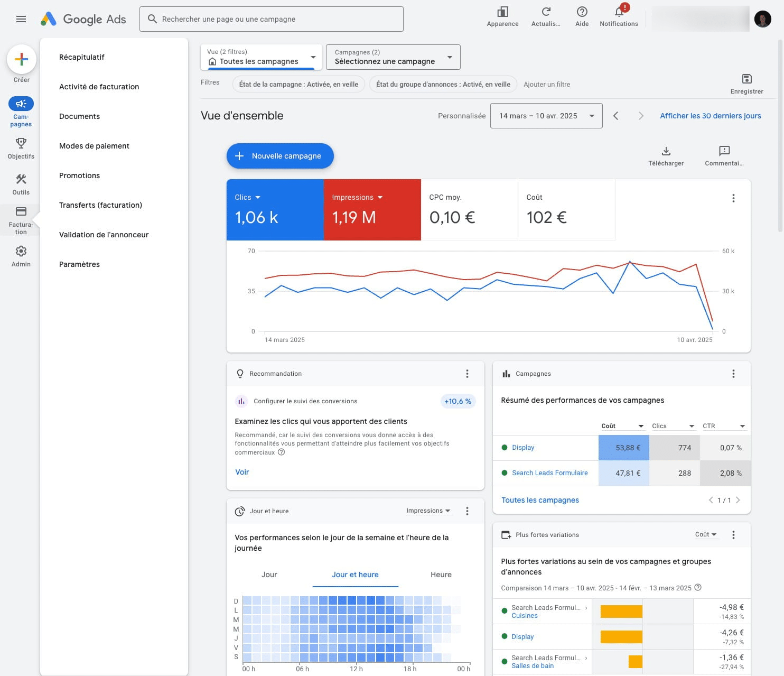This screenshot has height=676, width=784.
Task: Switch to the Heure tab
Action: pyautogui.click(x=441, y=575)
